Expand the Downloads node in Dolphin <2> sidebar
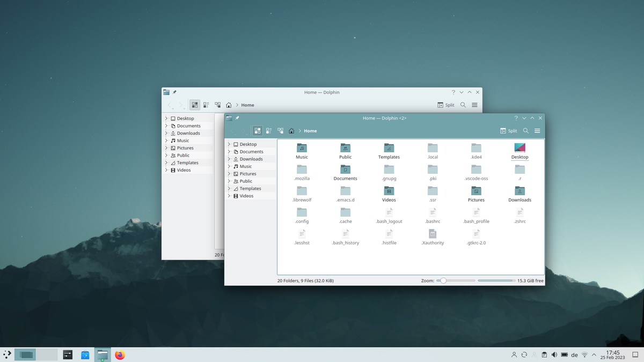This screenshot has width=644, height=362. 229,159
